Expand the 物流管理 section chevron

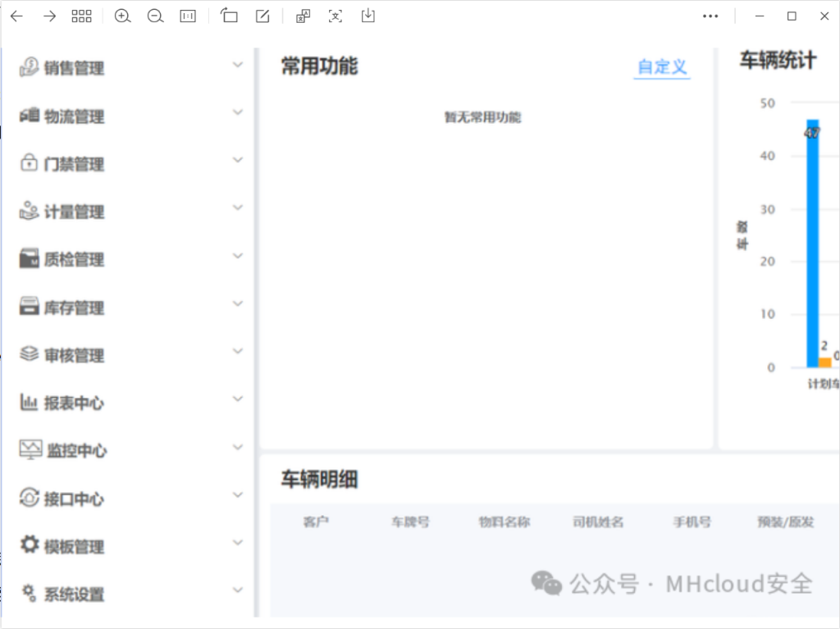(238, 112)
